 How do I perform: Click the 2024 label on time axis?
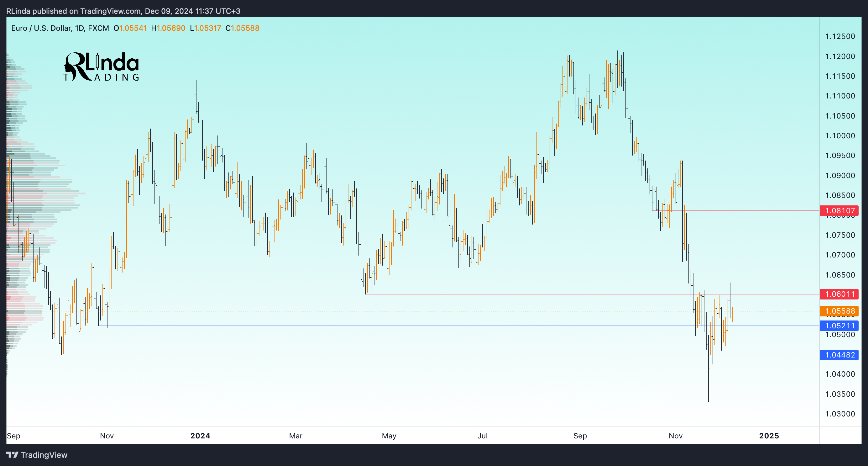point(200,436)
